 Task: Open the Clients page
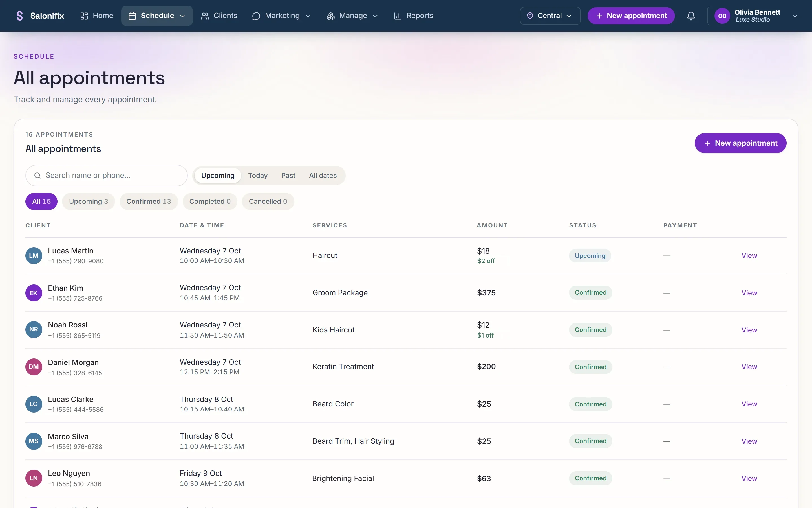click(x=219, y=16)
